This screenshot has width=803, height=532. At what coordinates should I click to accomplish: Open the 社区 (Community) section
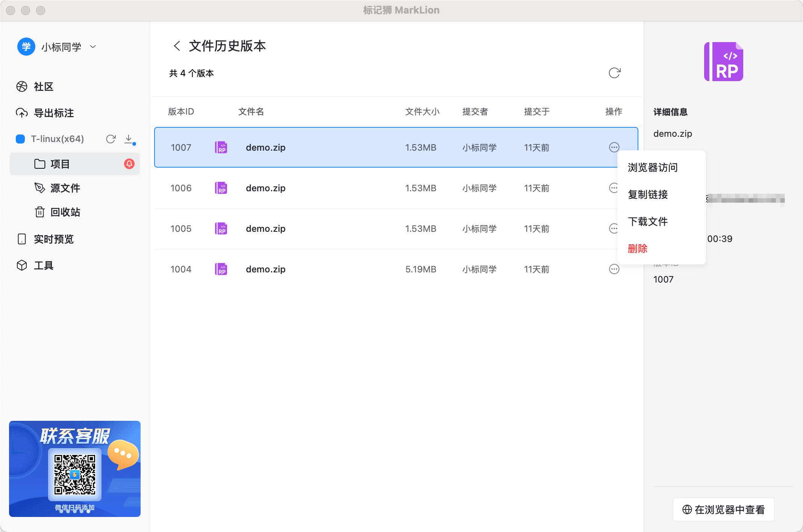coord(42,87)
